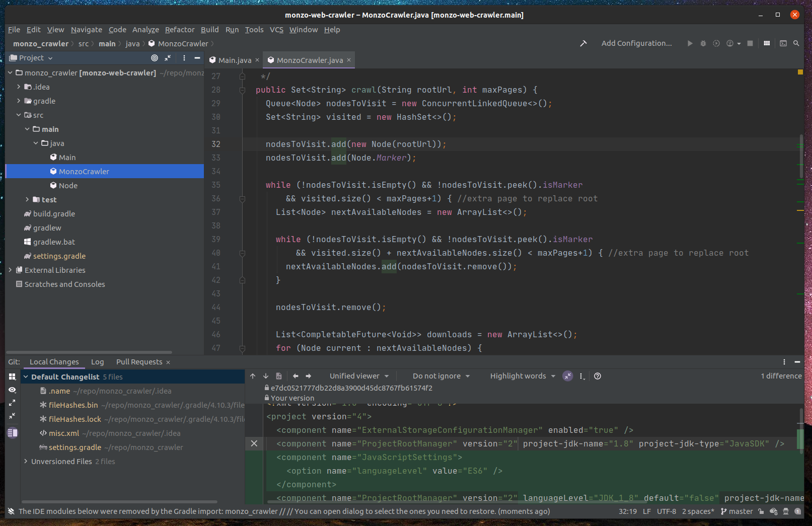Open Git panel options three-dots menu
Viewport: 812px width, 526px height.
point(784,362)
